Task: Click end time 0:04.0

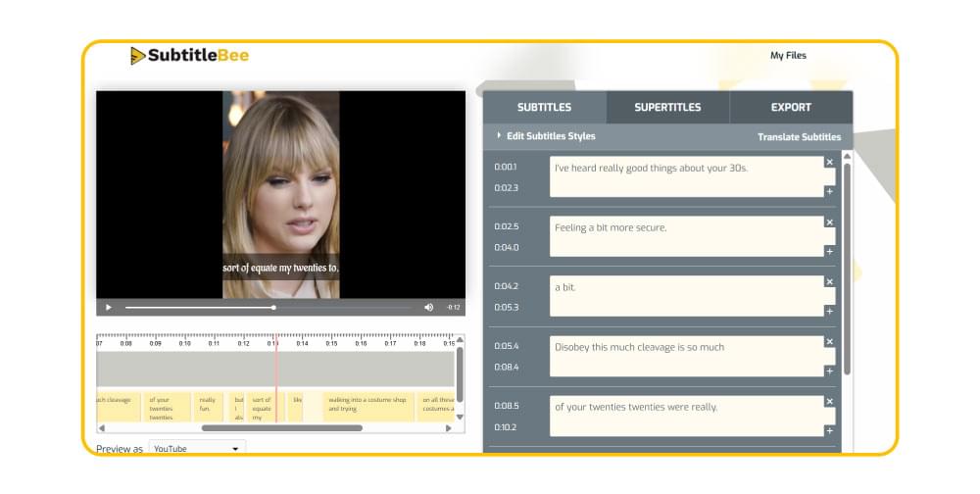Action: coord(507,248)
